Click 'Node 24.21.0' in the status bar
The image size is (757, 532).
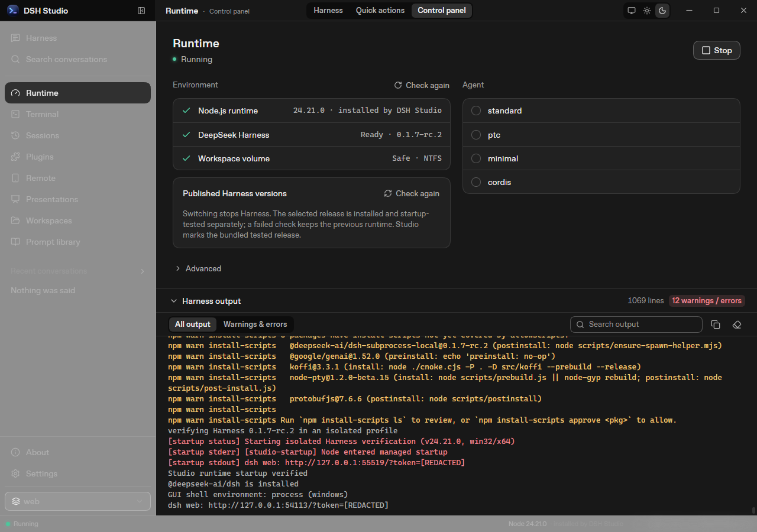pos(528,524)
